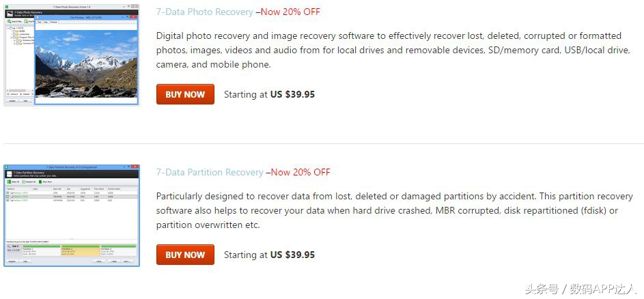Image resolution: width=644 pixels, height=299 pixels.
Task: Close the File Preview window
Action: coord(135,16)
